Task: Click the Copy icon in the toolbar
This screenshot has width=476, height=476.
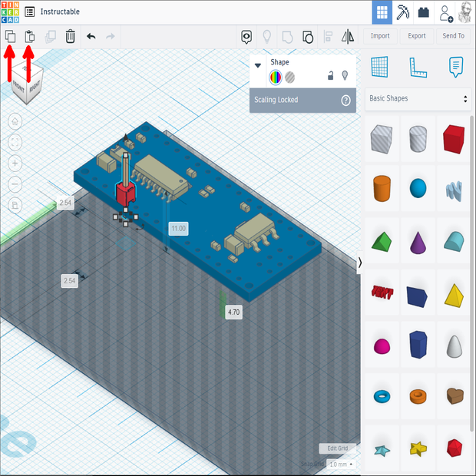Action: [x=10, y=36]
